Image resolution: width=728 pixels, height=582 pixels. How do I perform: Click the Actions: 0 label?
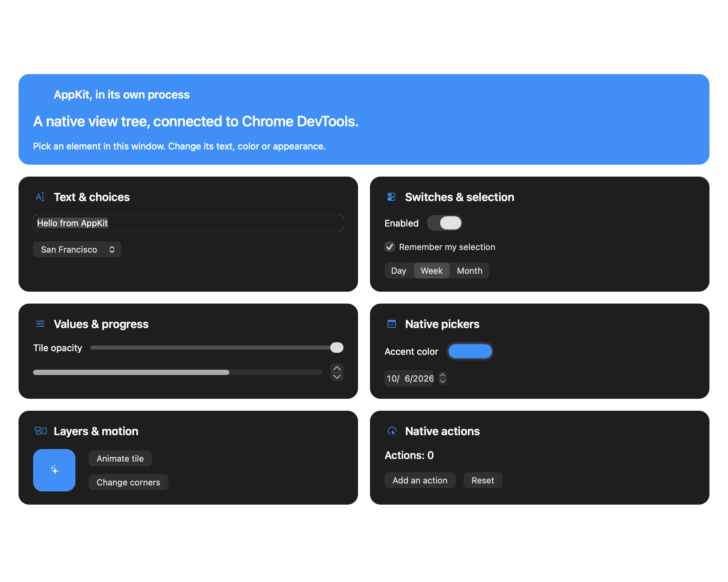tap(409, 455)
